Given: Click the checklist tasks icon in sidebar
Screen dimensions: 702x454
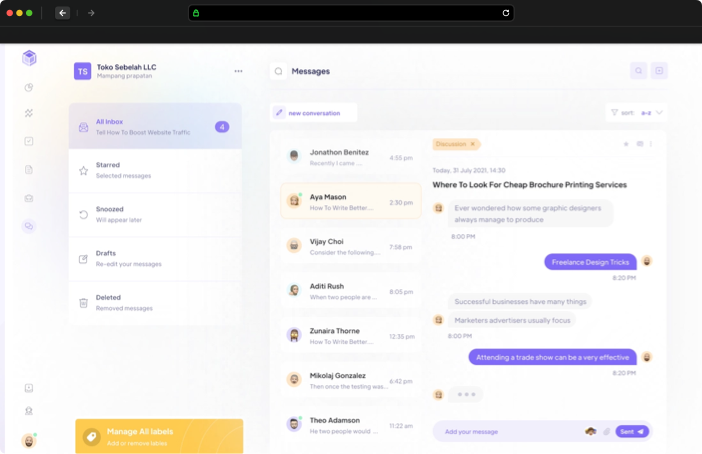Looking at the screenshot, I should [29, 141].
